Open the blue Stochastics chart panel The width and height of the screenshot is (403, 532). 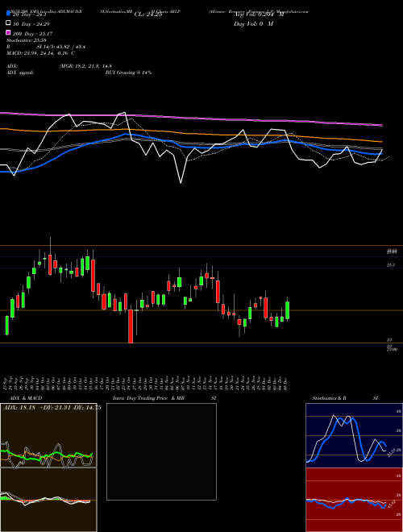[354, 435]
